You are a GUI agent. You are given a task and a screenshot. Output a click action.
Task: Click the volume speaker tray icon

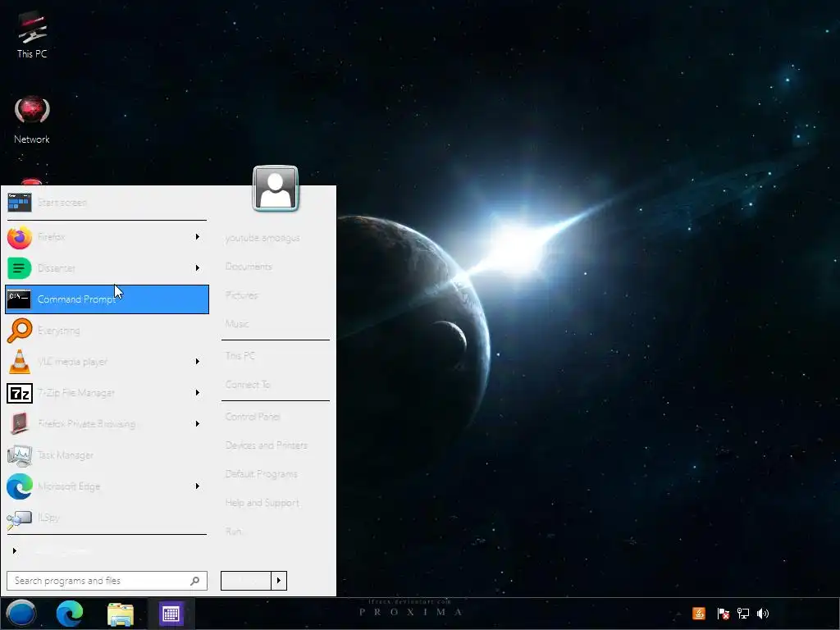click(763, 614)
